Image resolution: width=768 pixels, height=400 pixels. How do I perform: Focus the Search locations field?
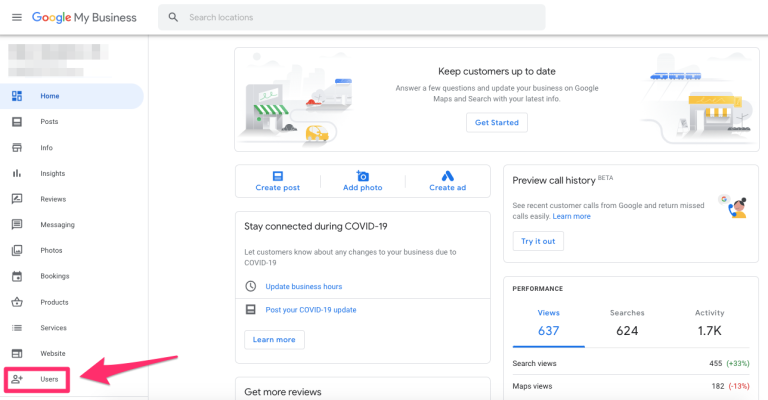click(360, 17)
